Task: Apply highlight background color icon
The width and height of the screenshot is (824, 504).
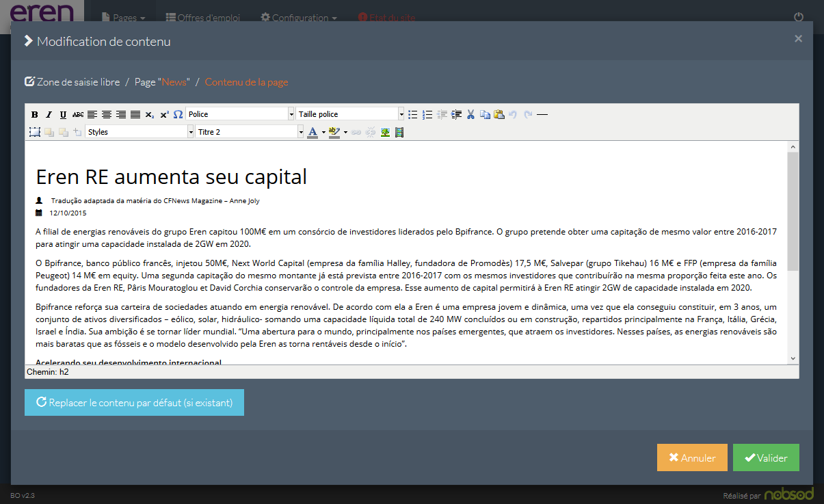Action: pyautogui.click(x=334, y=132)
